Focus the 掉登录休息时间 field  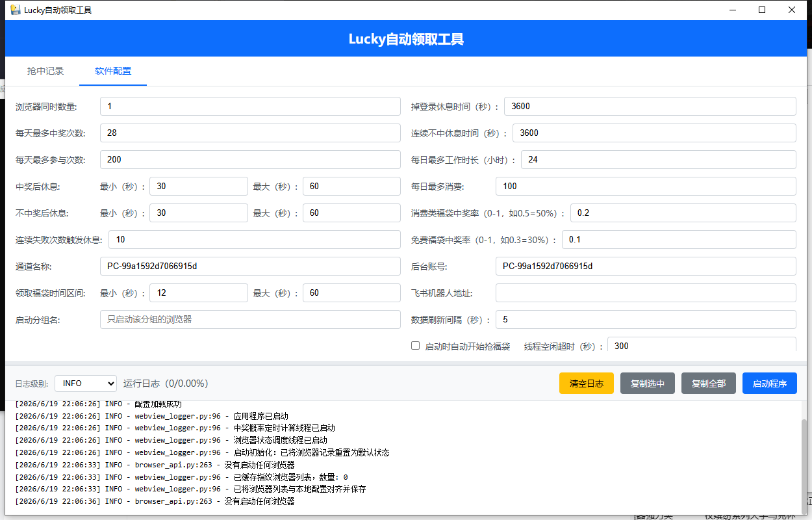click(650, 107)
